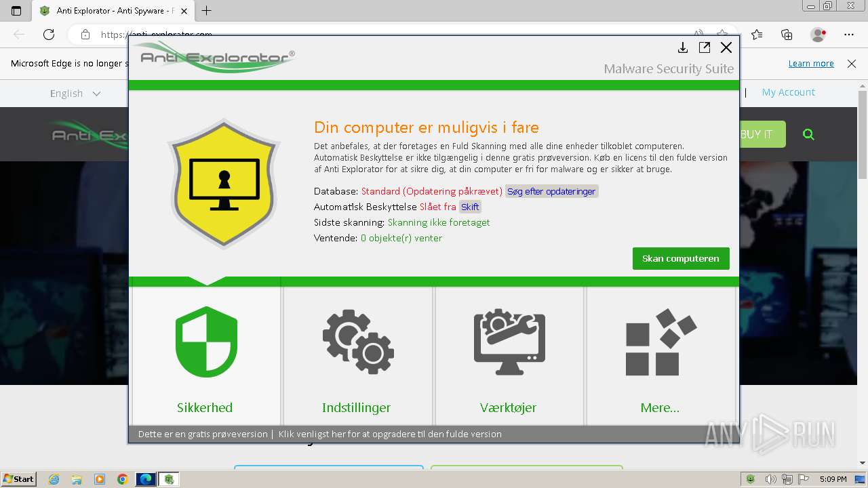Click the Sikkerhed label

point(205,407)
